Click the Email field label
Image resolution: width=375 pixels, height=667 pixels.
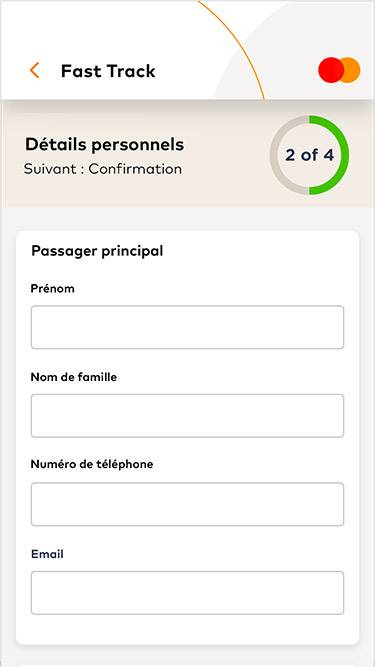coord(47,554)
